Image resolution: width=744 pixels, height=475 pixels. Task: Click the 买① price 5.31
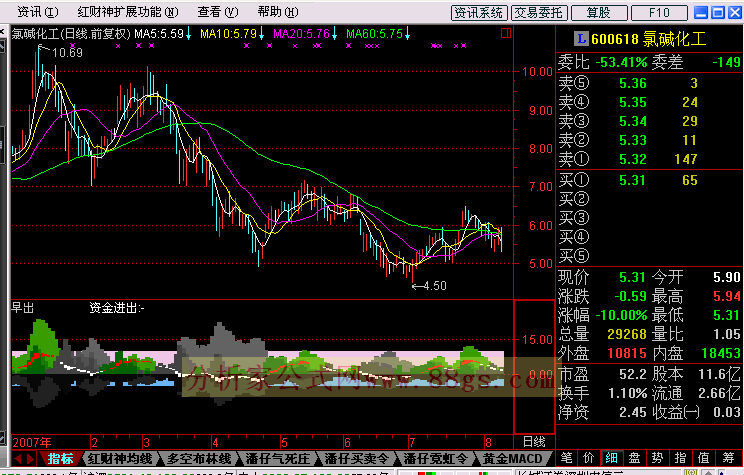click(x=632, y=180)
